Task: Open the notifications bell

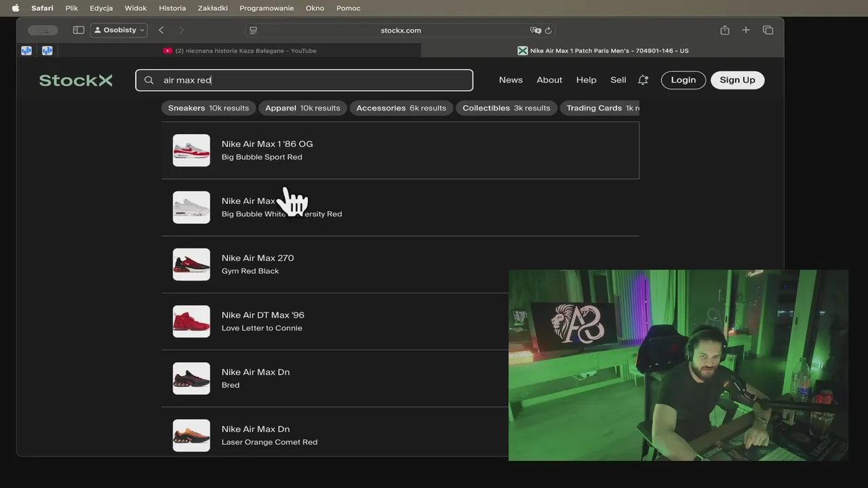Action: [x=643, y=80]
